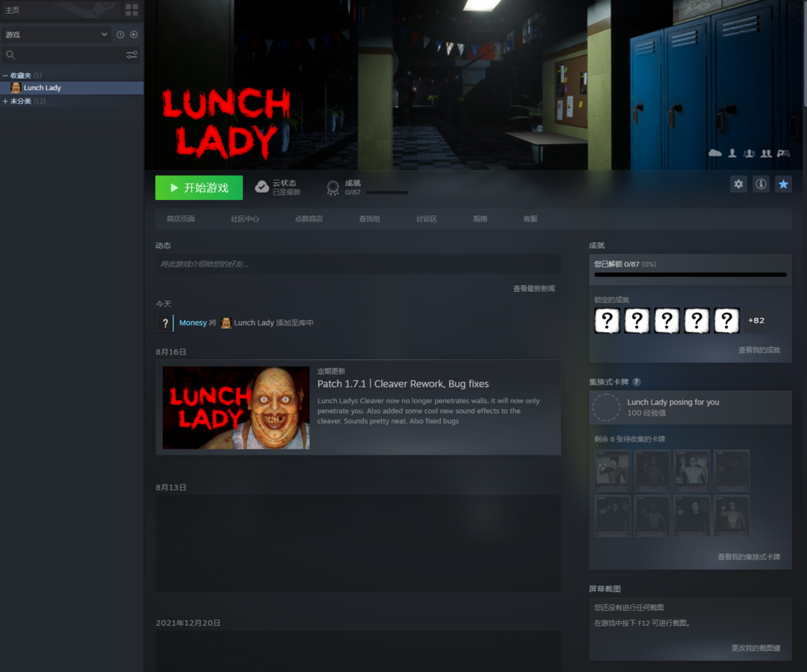Click the controller support icon on banner
This screenshot has width=807, height=672.
783,153
